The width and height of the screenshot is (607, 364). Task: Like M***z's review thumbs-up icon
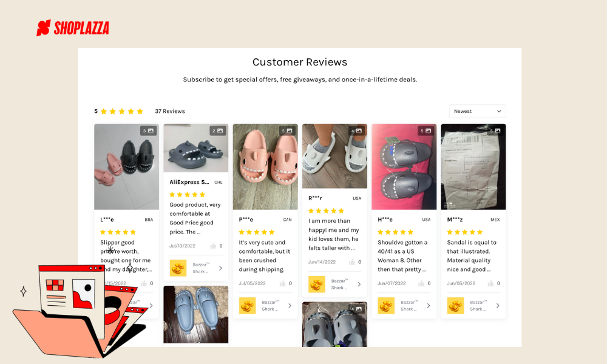click(x=490, y=283)
